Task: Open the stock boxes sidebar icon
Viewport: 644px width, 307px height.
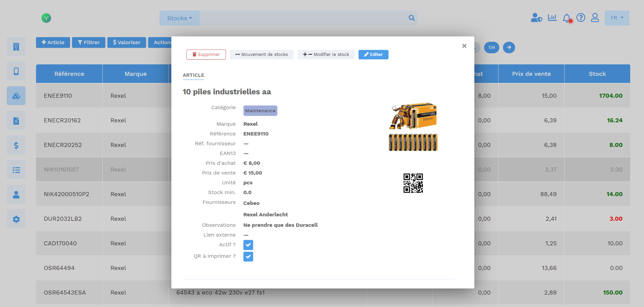Action: (16, 96)
